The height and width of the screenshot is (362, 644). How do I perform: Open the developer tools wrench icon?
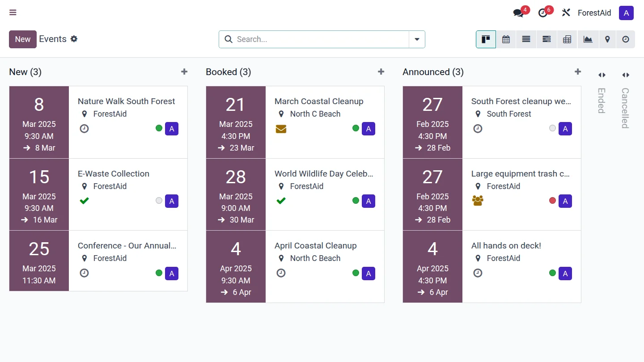point(566,13)
